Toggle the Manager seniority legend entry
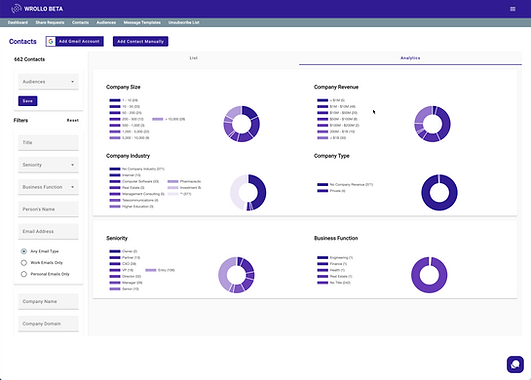The height and width of the screenshot is (380, 531). (x=126, y=283)
